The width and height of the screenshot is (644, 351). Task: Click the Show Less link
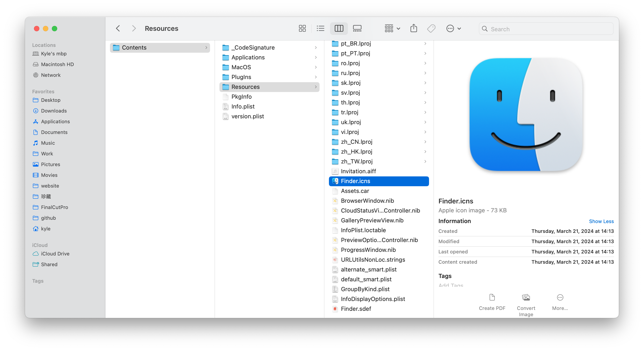pyautogui.click(x=601, y=221)
